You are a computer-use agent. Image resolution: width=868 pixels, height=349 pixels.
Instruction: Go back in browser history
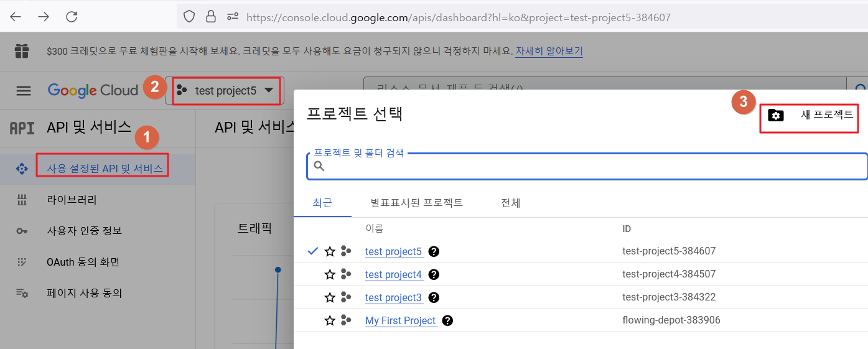16,17
